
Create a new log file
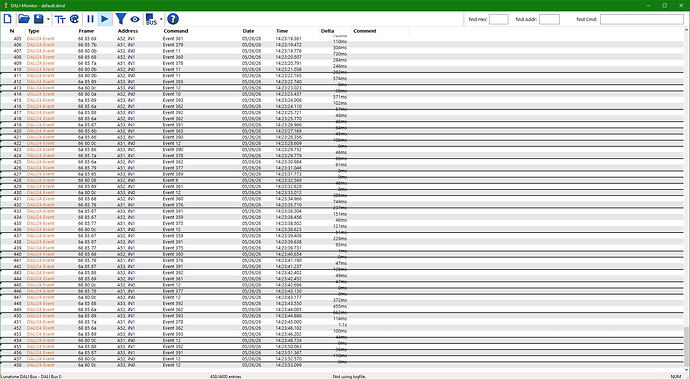[8, 19]
